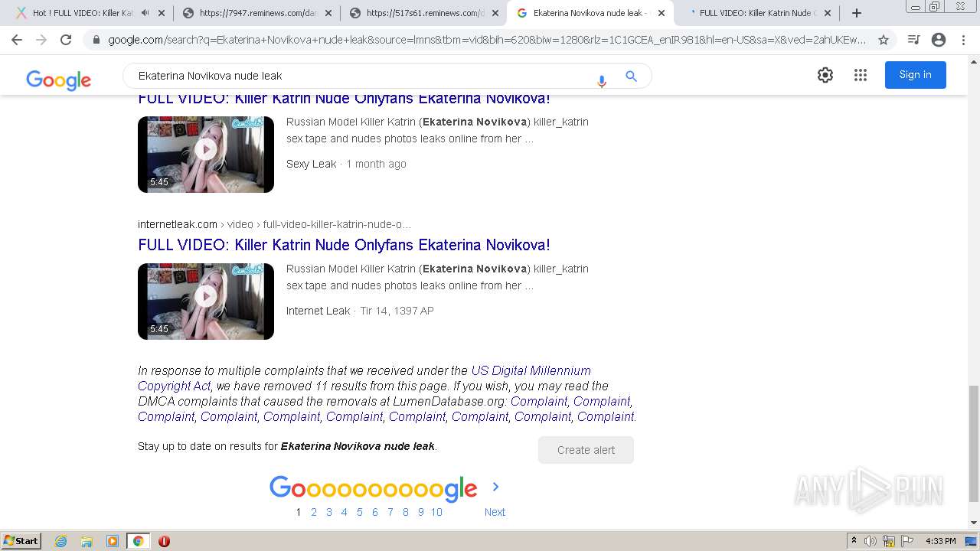This screenshot has width=980, height=551.
Task: Open Windows Explorer folder from taskbar
Action: click(87, 541)
